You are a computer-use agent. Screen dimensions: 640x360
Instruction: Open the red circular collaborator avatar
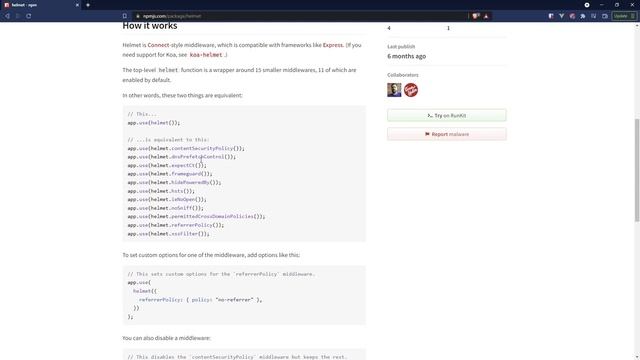click(411, 90)
